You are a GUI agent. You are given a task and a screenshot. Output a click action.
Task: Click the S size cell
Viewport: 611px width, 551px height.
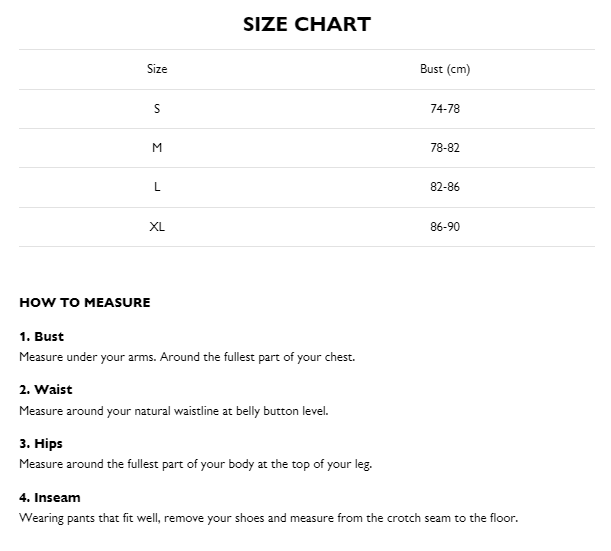pyautogui.click(x=157, y=108)
